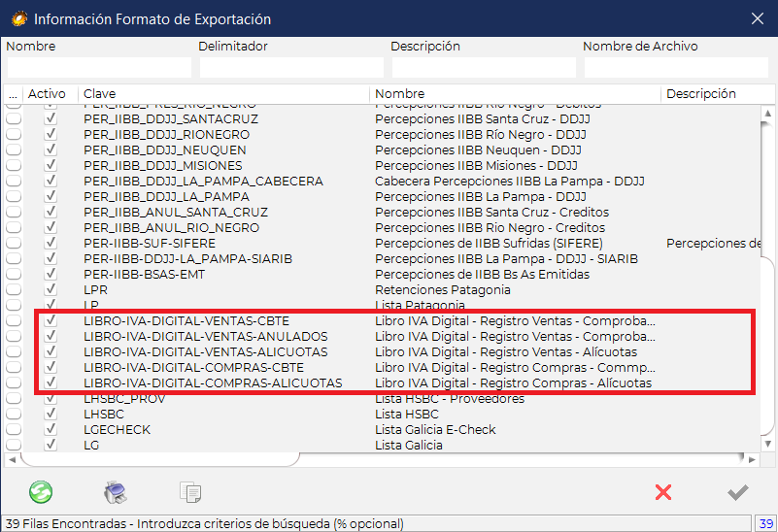Sort by the Activo column header
778x532 pixels.
[x=51, y=94]
